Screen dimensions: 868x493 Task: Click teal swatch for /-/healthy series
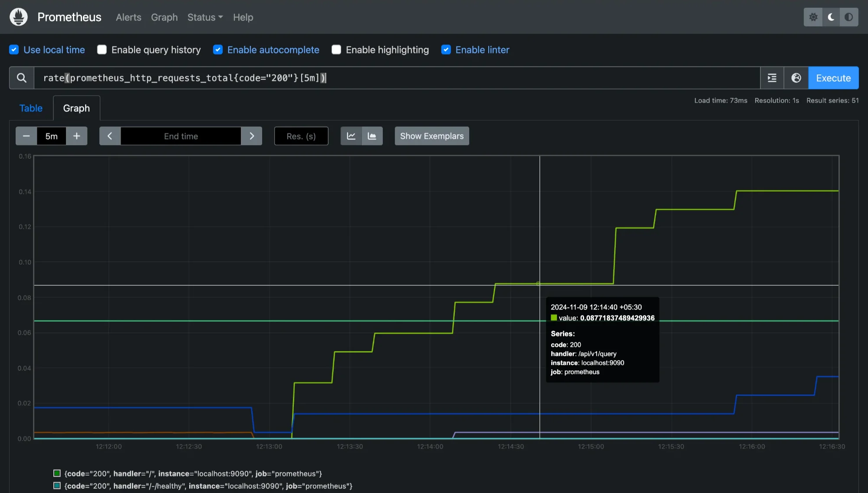(57, 486)
